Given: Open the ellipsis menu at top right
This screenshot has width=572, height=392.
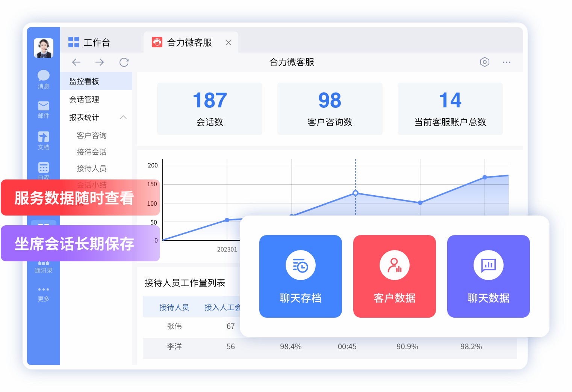Looking at the screenshot, I should click(507, 62).
